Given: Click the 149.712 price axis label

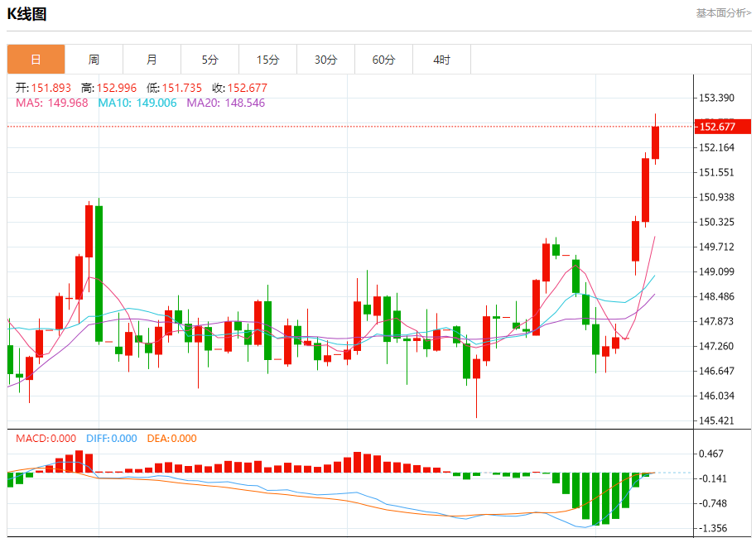Looking at the screenshot, I should 716,247.
